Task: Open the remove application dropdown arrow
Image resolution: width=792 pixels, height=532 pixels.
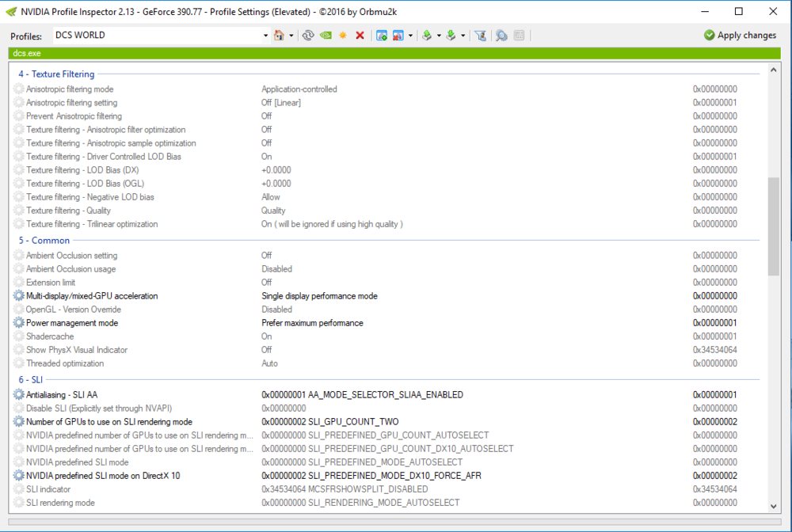Action: pyautogui.click(x=410, y=36)
